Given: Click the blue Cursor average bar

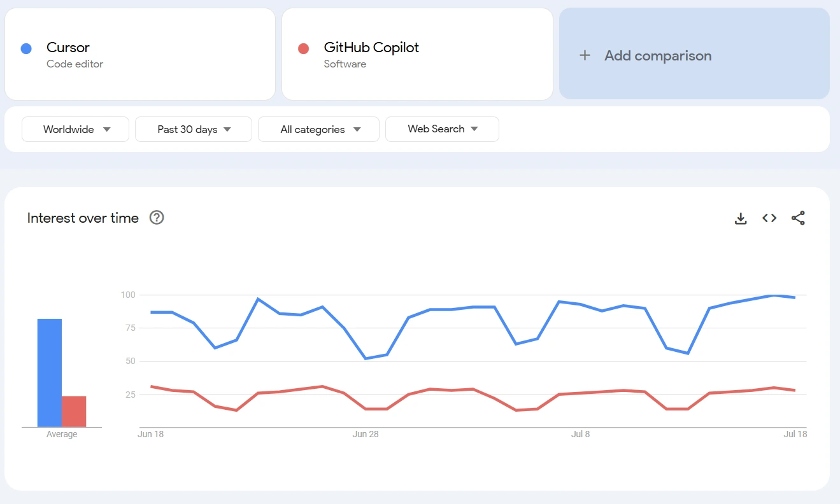Looking at the screenshot, I should coord(50,373).
